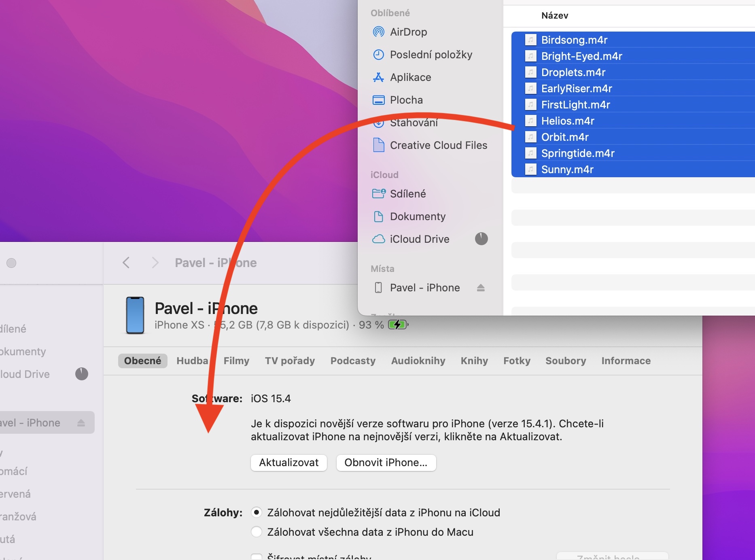Switch to the Filmy tab
755x560 pixels.
pos(236,361)
